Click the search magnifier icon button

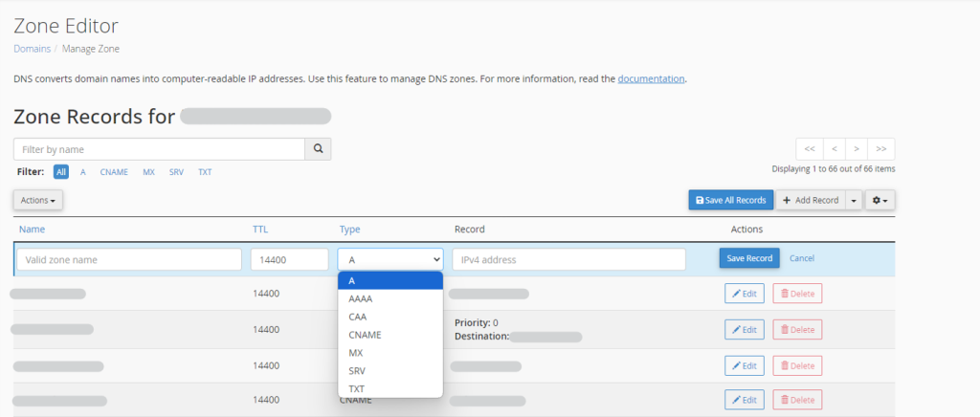coord(318,149)
